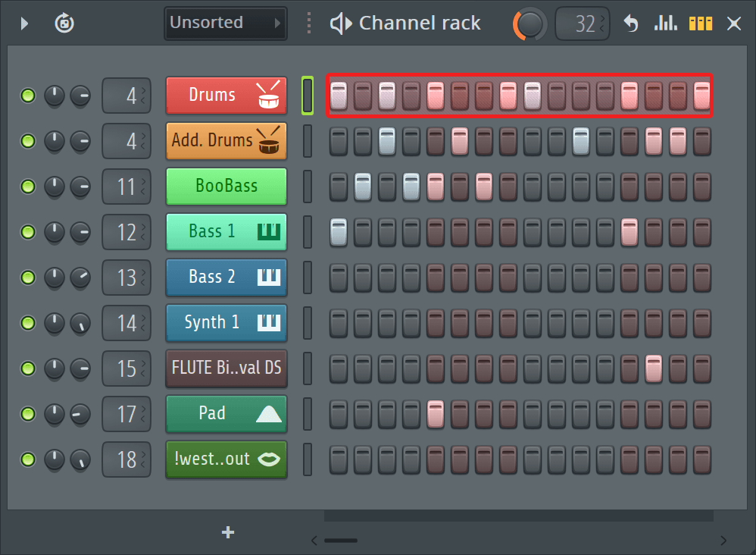Toggle the lit step in FLUTE row
The width and height of the screenshot is (756, 555).
654,368
